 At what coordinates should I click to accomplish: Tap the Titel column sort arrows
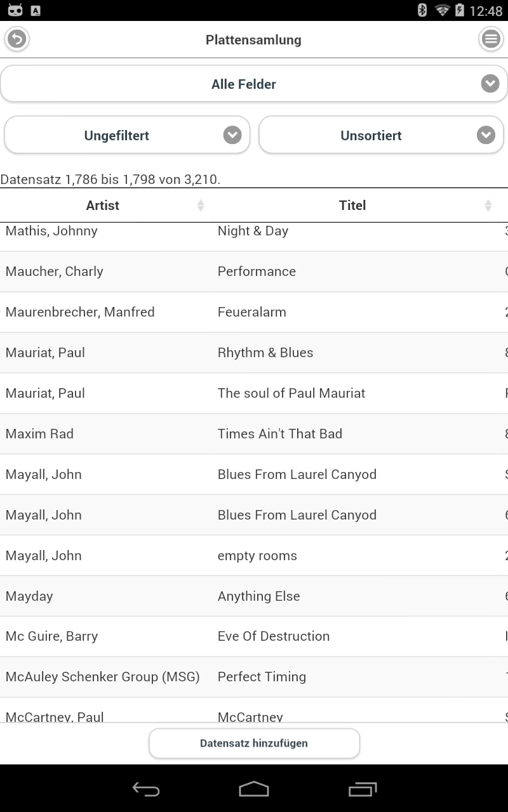(488, 206)
